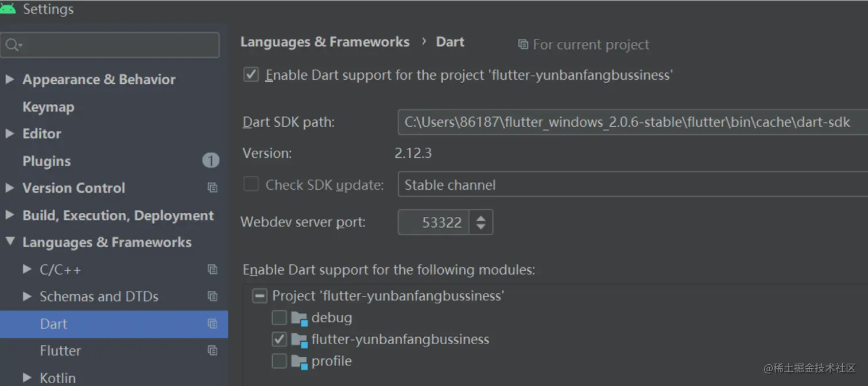The image size is (868, 386).
Task: Click the debug module folder icon
Action: [299, 318]
